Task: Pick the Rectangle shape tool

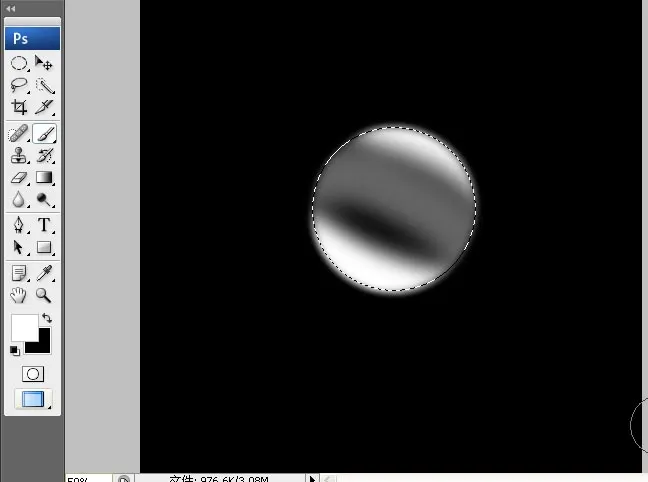Action: [x=44, y=247]
